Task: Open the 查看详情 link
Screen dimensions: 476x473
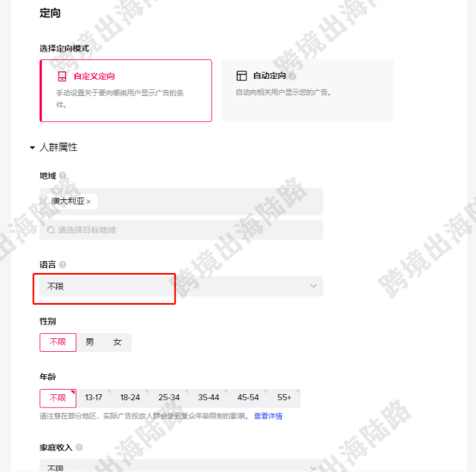Action: (x=268, y=416)
